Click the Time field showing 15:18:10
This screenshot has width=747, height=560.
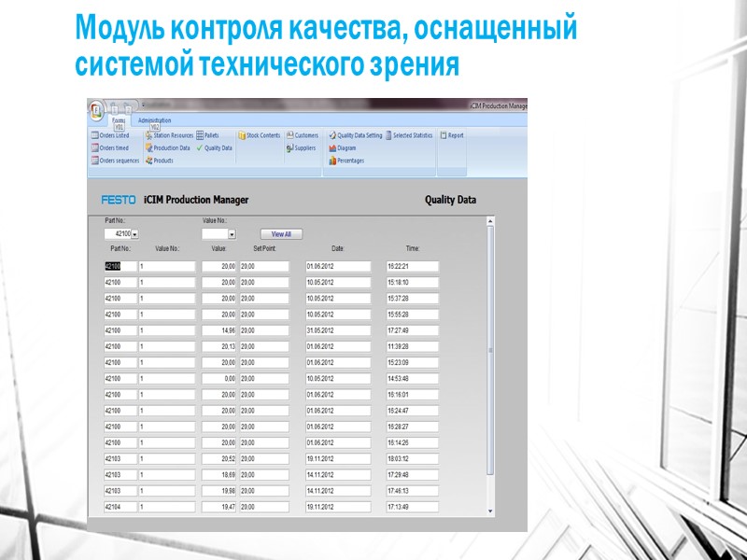tap(412, 283)
